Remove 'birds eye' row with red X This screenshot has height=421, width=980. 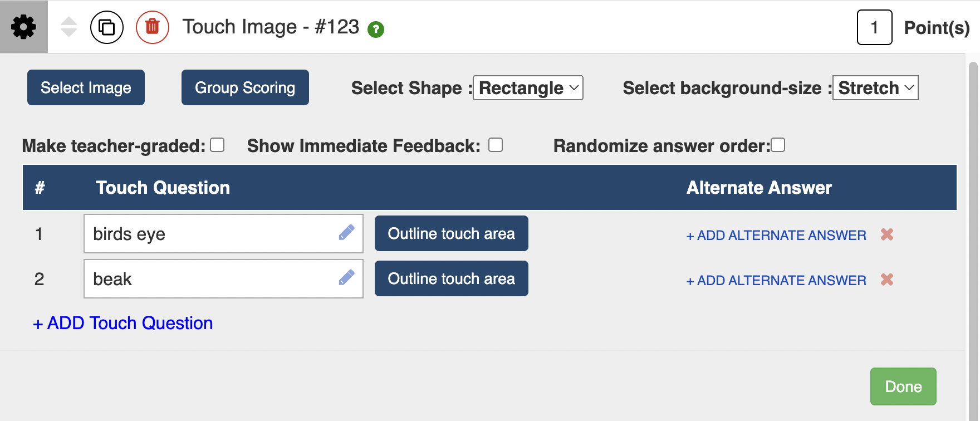pos(887,234)
